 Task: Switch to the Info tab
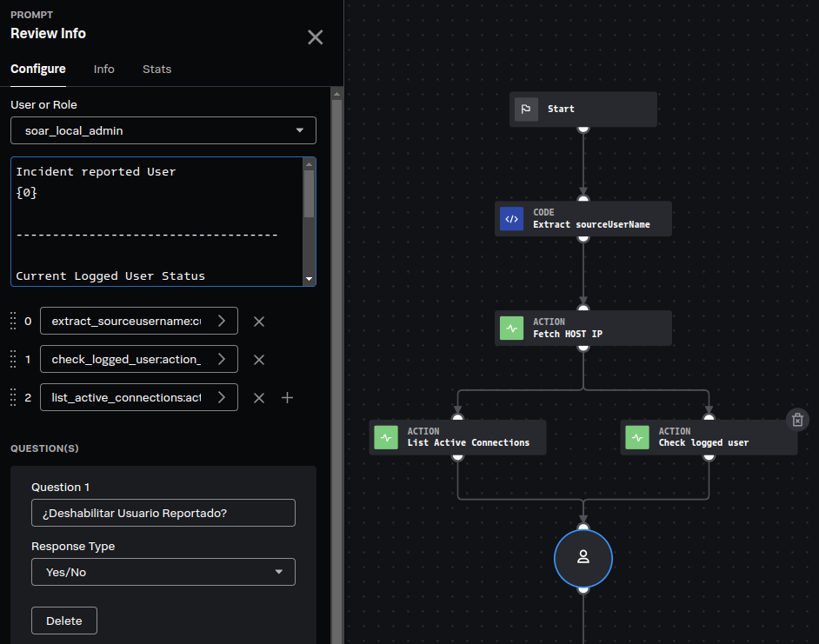[104, 70]
